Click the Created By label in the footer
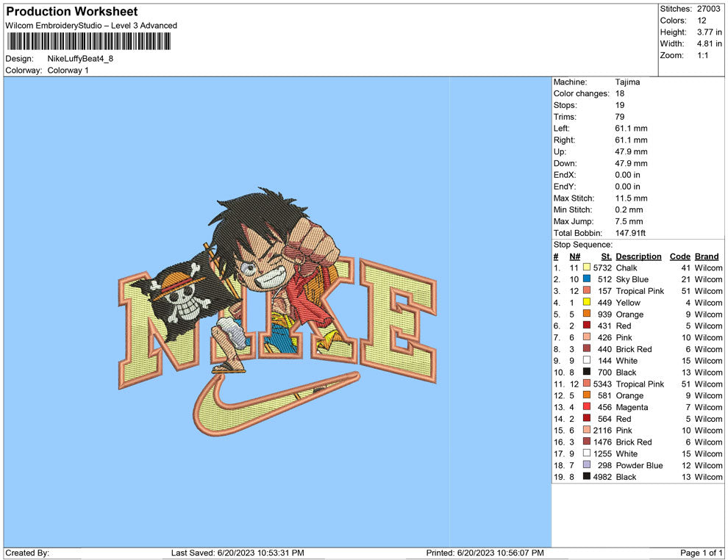 pos(27,553)
